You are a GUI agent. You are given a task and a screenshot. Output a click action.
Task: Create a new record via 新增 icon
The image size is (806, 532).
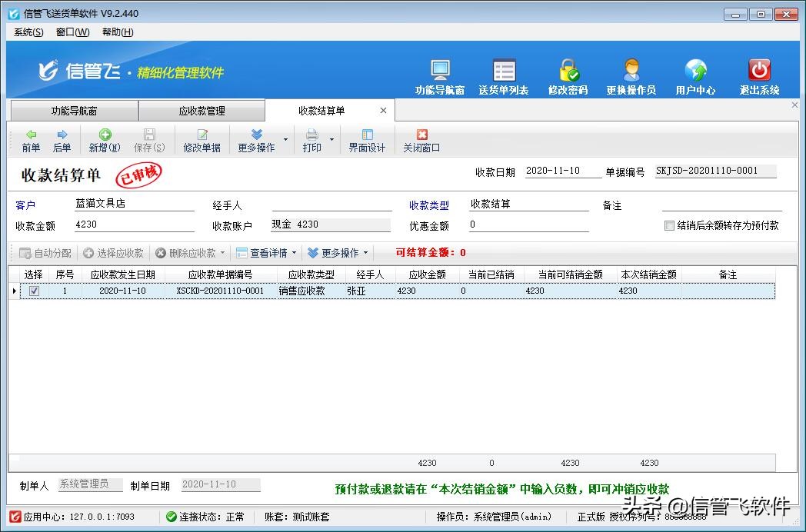pos(104,140)
